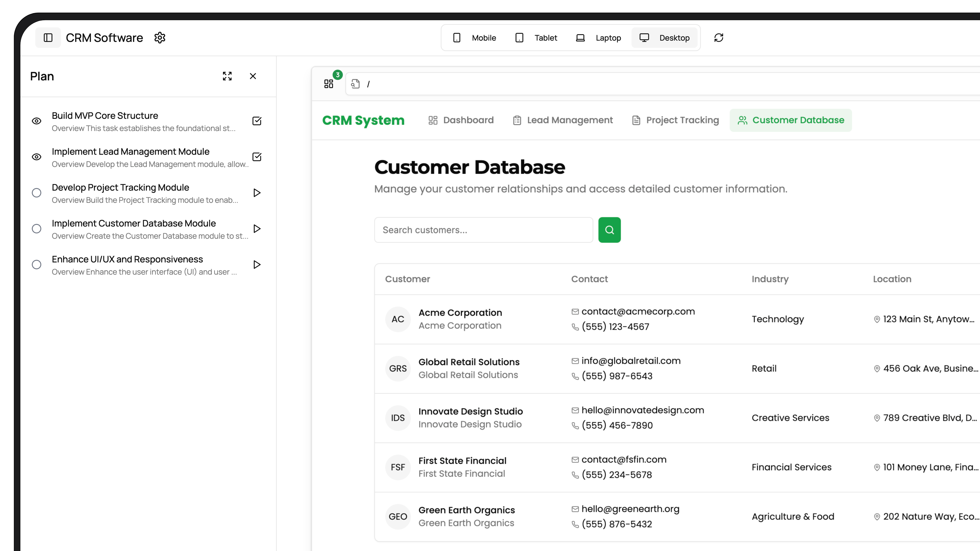Toggle eye icon for Implement Lead Management Module
Viewport: 980px width, 551px height.
(37, 157)
